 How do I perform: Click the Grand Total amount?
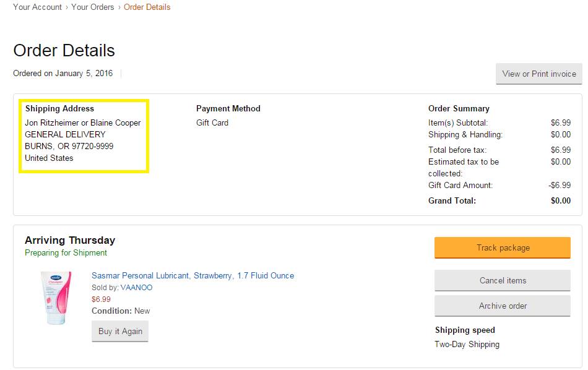561,200
